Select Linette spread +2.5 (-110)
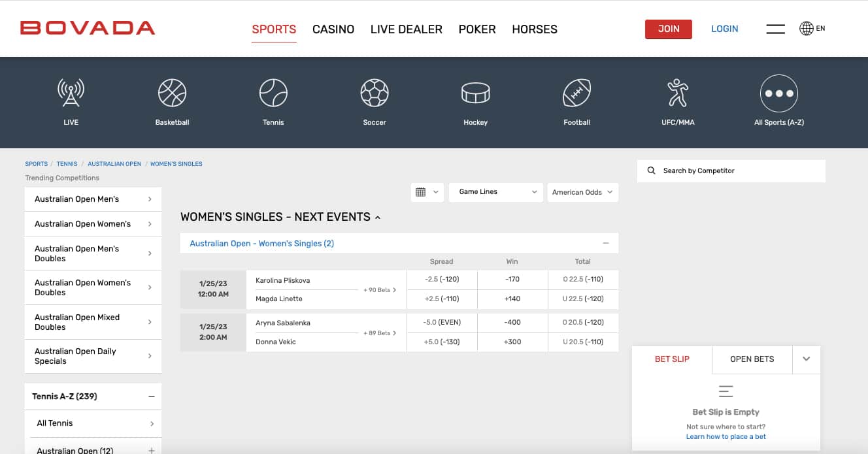868x454 pixels. pos(442,299)
